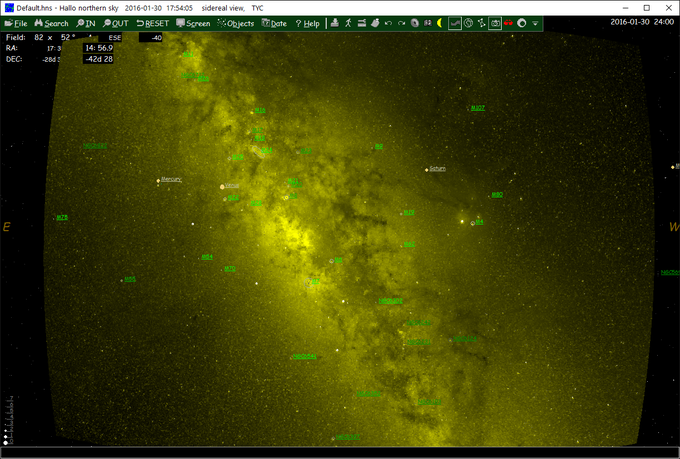Screen dimensions: 680x459
Task: Click the red binoculars night-vision icon
Action: point(508,23)
